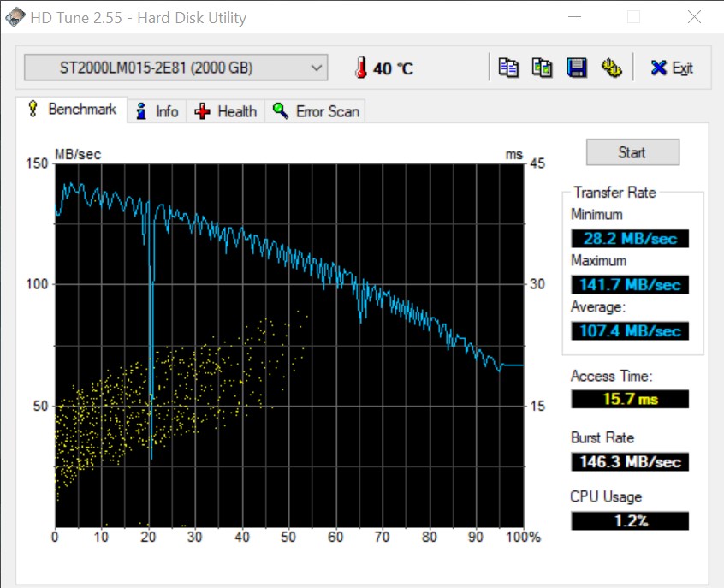Image resolution: width=724 pixels, height=588 pixels.
Task: Click the copy text to clipboard icon
Action: point(509,68)
